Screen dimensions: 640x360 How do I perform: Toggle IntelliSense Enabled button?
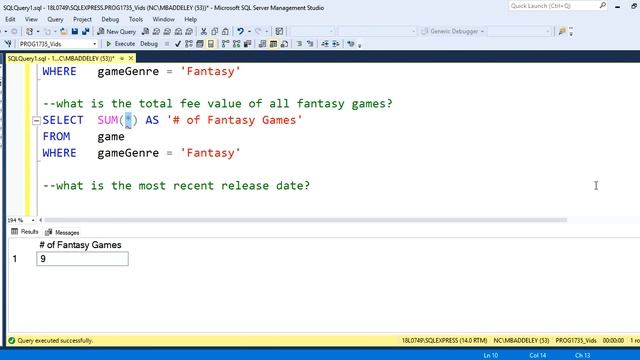pyautogui.click(x=211, y=44)
